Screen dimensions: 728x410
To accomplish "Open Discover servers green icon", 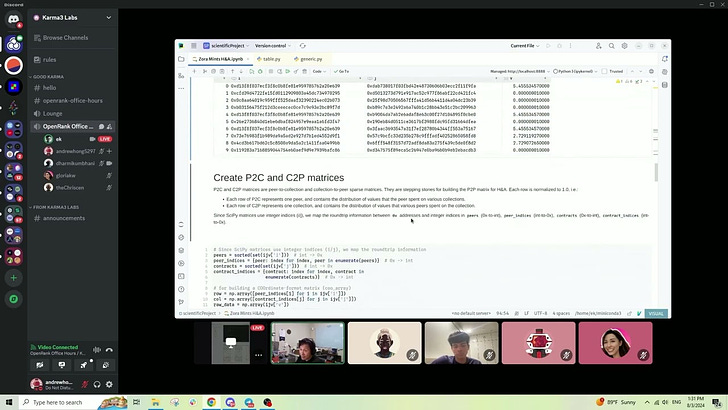I will (x=13, y=299).
